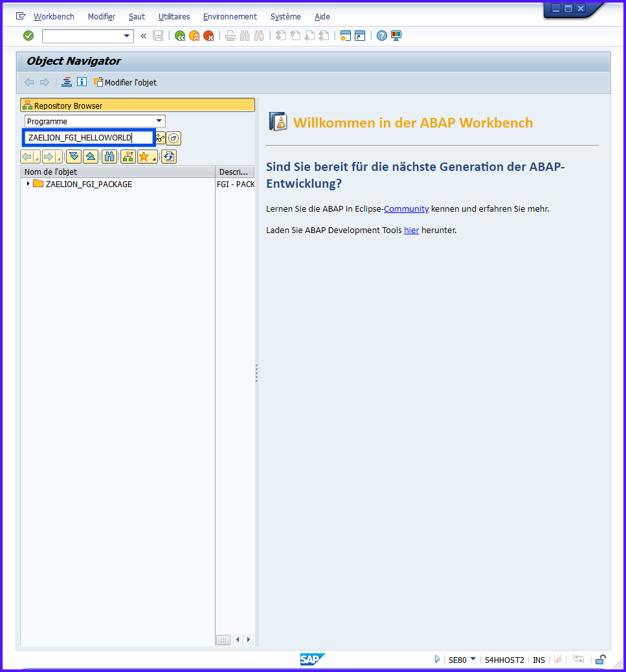Open the Programme object type dropdown
Image resolution: width=626 pixels, height=672 pixels.
(x=159, y=121)
